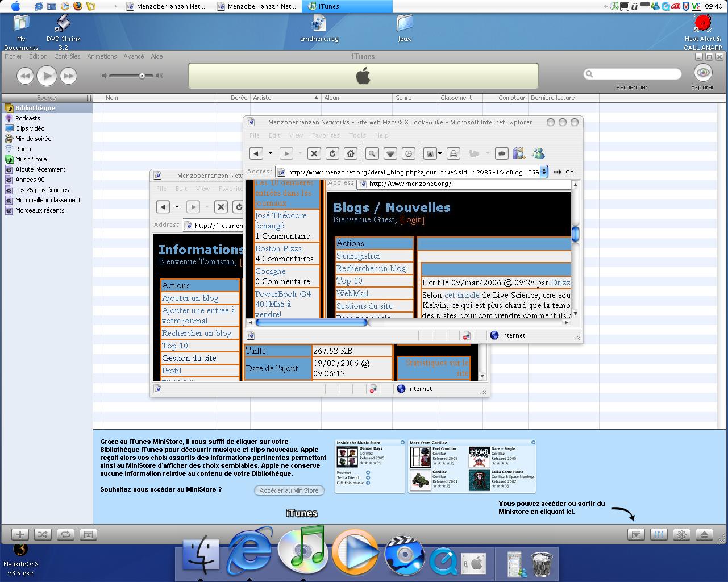
Task: Click the iTunes Play button
Action: click(47, 75)
